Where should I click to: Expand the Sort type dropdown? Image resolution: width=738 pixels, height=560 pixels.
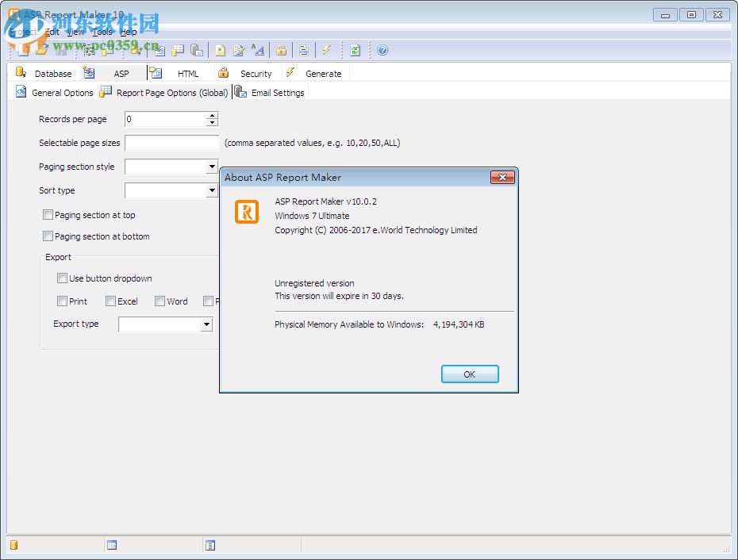click(x=212, y=190)
